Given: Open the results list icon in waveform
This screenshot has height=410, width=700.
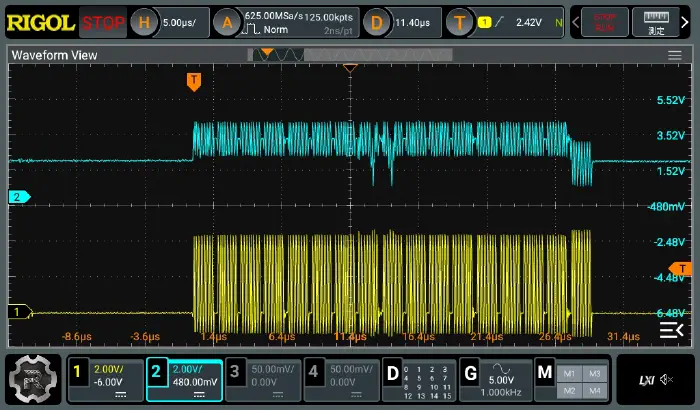Looking at the screenshot, I should click(x=671, y=330).
